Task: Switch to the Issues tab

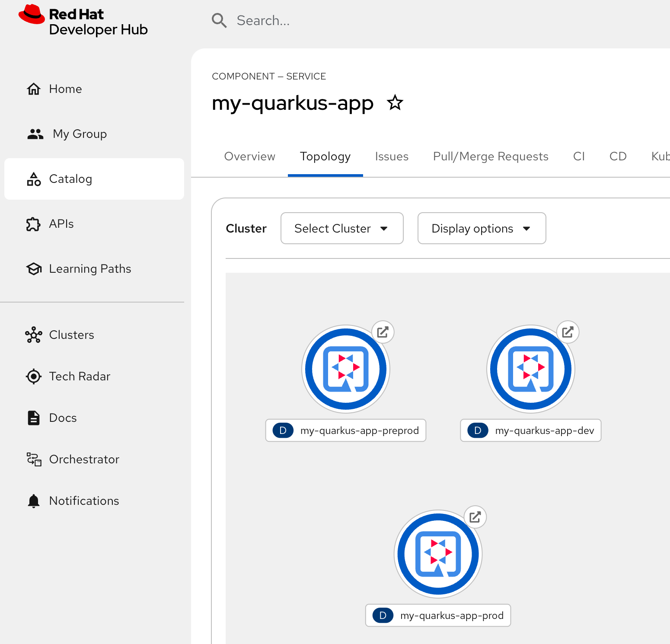Action: 392,156
